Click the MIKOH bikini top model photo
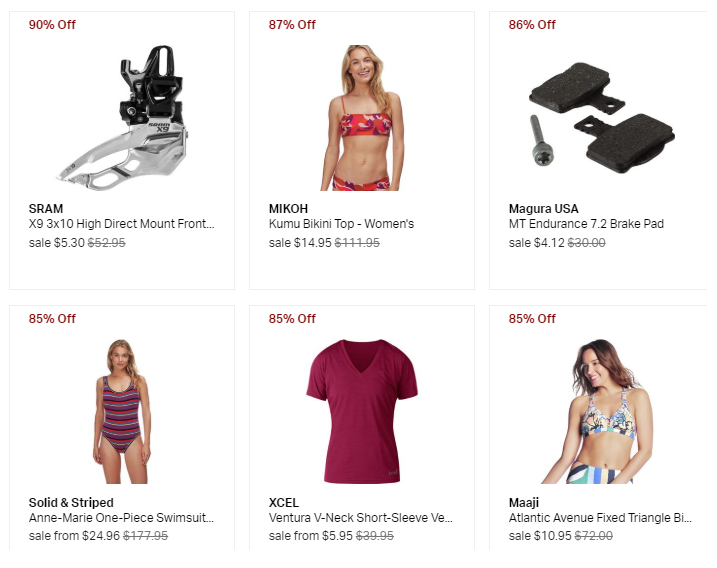This screenshot has width=717, height=568. coord(362,118)
